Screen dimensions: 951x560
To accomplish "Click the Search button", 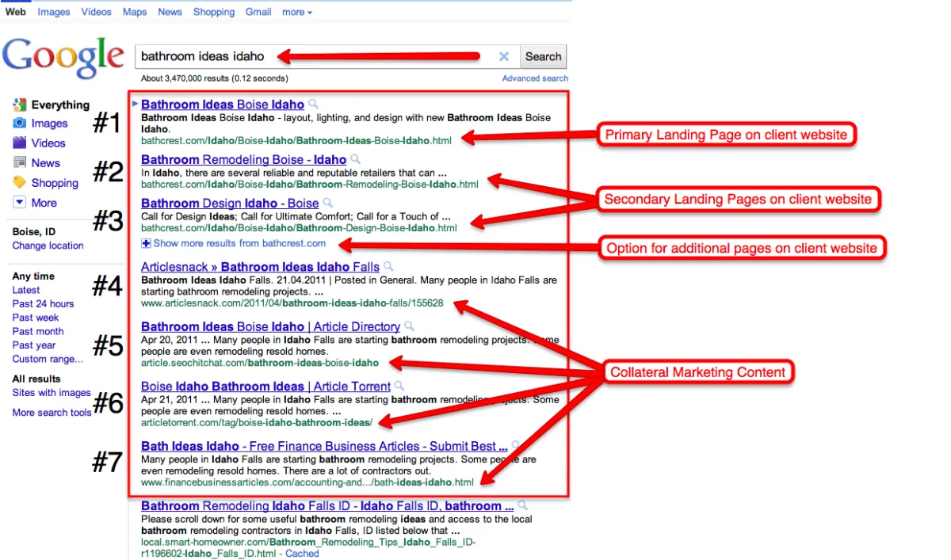I will 543,57.
